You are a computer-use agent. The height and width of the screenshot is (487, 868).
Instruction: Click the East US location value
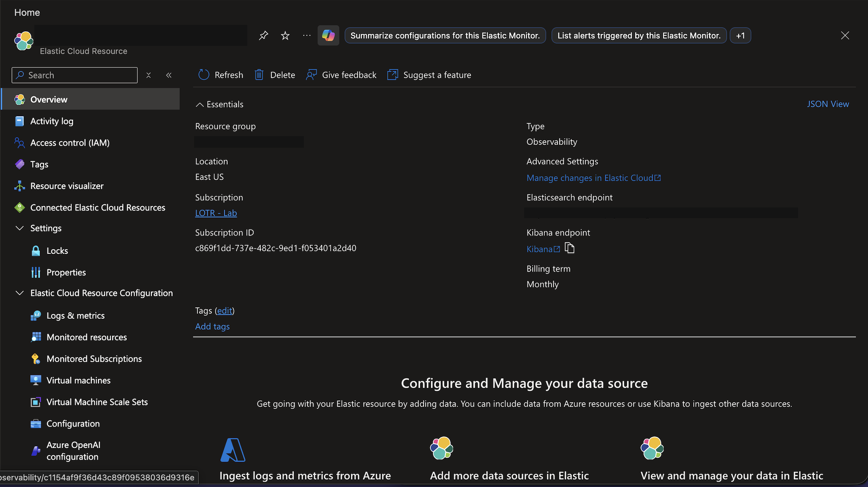point(209,177)
